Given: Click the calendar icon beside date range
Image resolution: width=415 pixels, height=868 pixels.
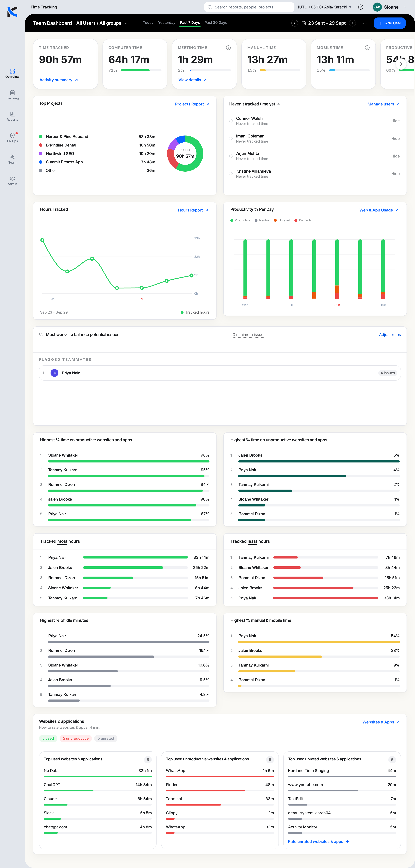Looking at the screenshot, I should 304,23.
